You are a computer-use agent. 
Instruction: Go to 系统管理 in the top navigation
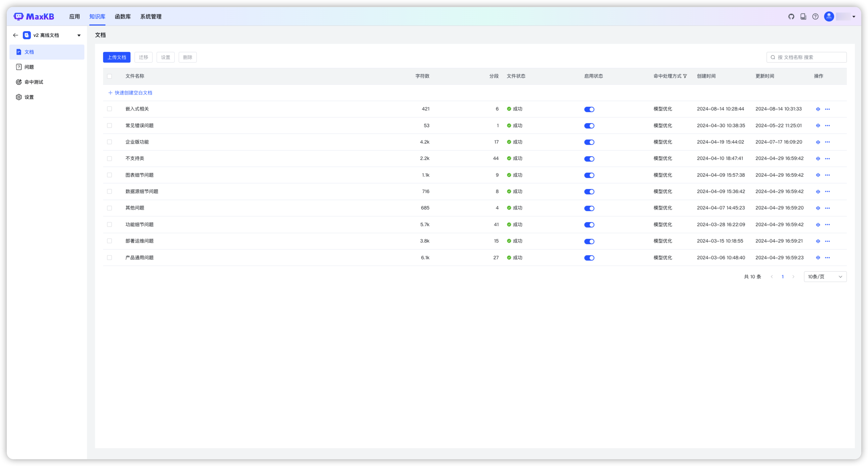pyautogui.click(x=151, y=16)
